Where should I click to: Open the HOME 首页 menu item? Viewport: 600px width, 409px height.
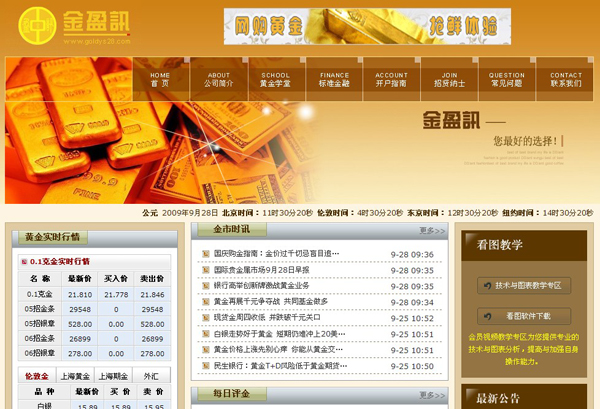click(x=160, y=79)
